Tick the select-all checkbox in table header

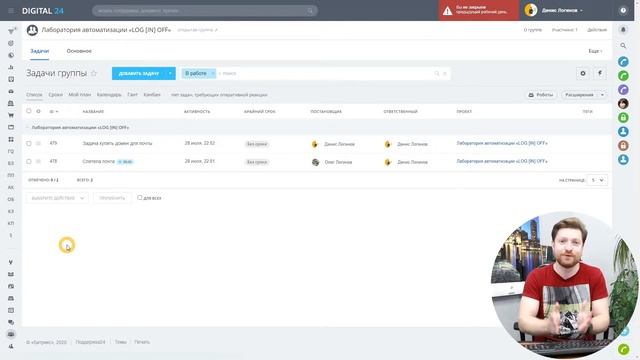[29, 111]
